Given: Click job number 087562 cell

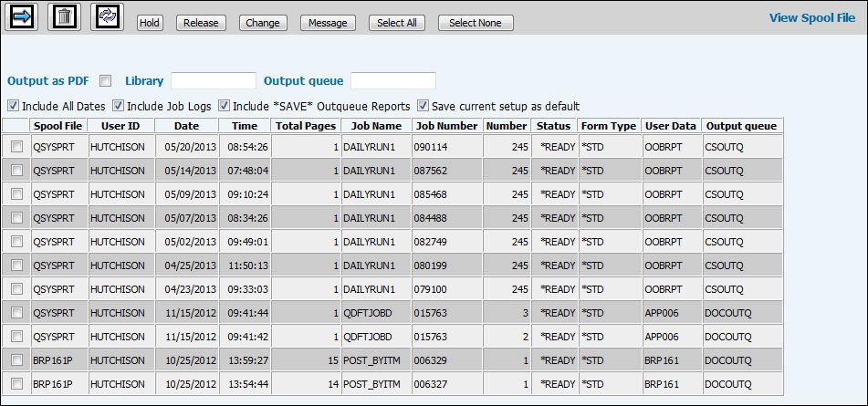Looking at the screenshot, I should click(x=447, y=171).
